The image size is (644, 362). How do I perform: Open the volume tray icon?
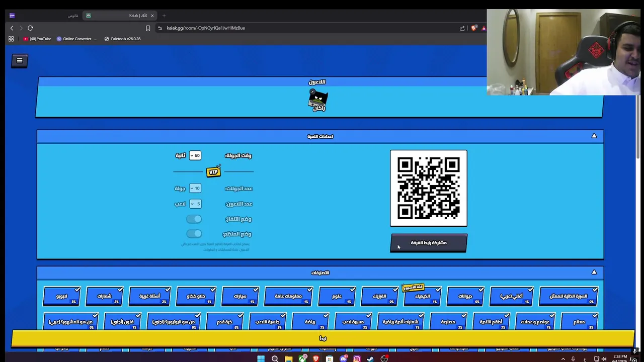(x=604, y=359)
